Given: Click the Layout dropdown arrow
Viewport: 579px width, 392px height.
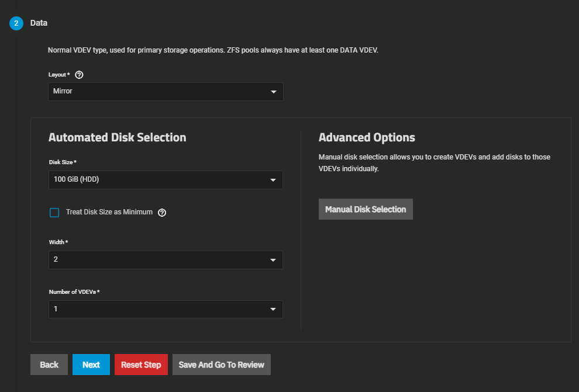Looking at the screenshot, I should tap(273, 92).
